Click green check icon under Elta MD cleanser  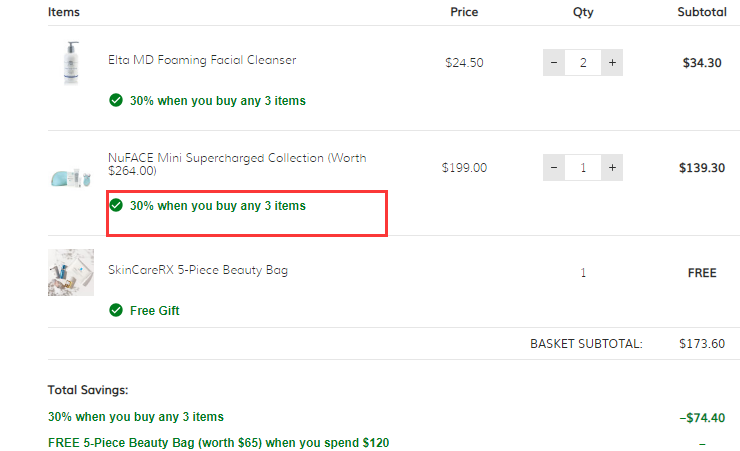tap(116, 100)
